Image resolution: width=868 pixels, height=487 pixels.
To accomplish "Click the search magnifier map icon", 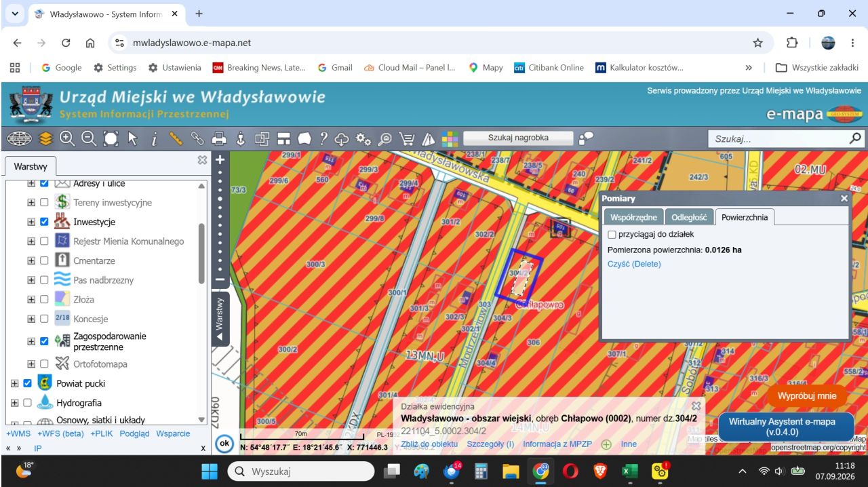I will tap(384, 138).
